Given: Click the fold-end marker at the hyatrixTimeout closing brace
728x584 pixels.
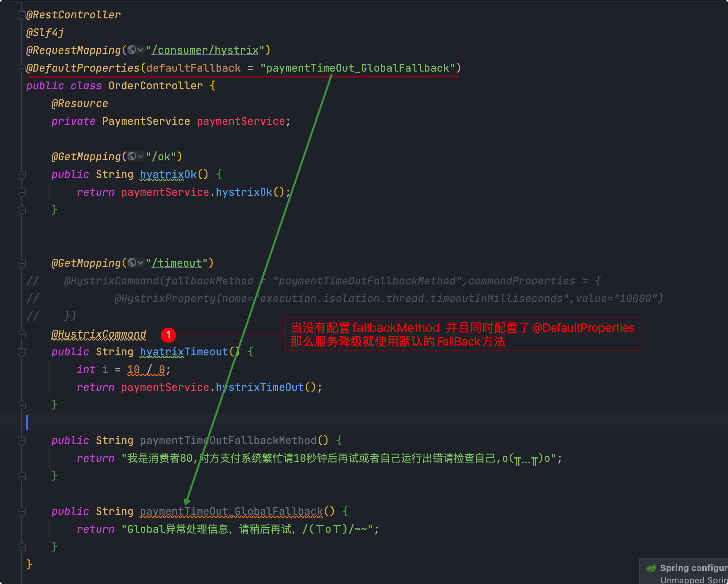Looking at the screenshot, I should tap(21, 405).
